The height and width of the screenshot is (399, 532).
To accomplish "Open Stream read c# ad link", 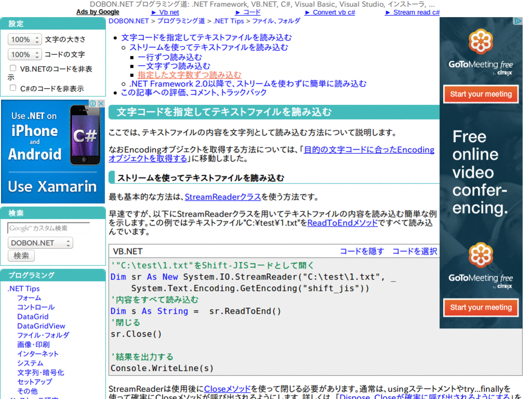I will [413, 12].
